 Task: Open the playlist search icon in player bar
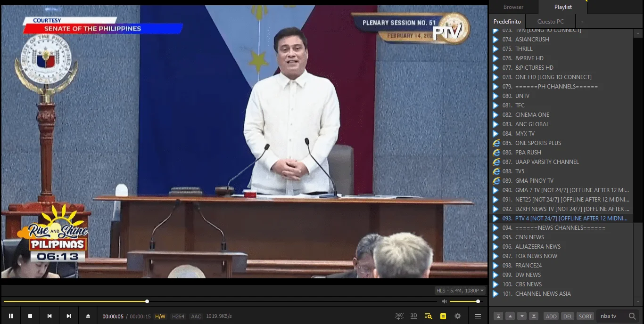[428, 316]
